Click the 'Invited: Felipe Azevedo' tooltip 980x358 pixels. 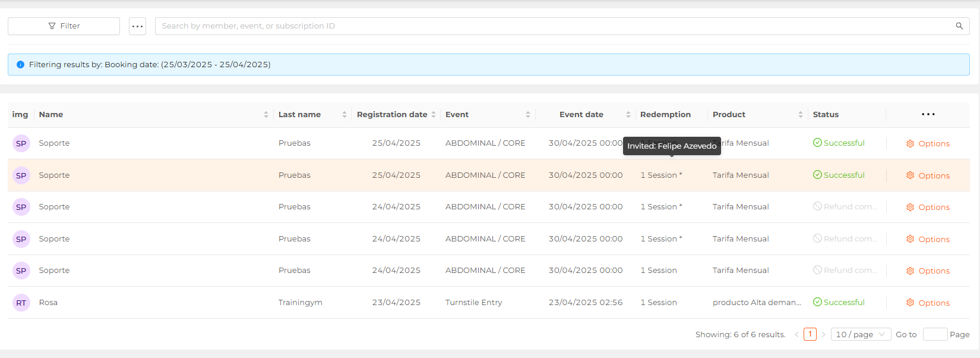click(672, 146)
